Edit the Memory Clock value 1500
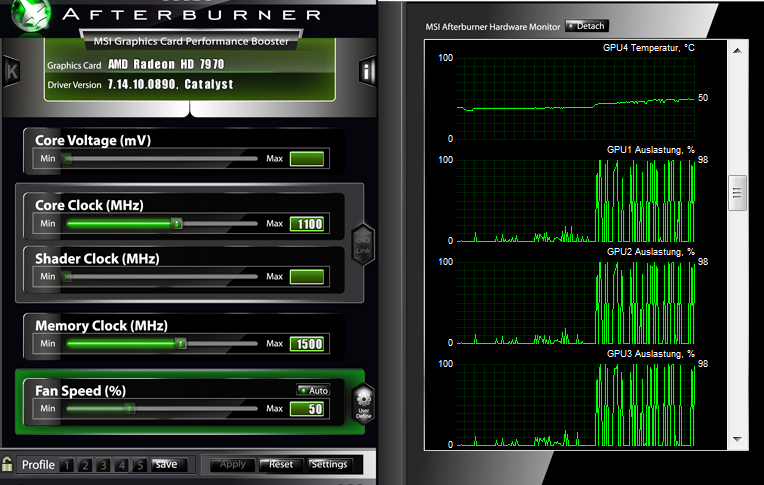764x485 pixels. coord(307,344)
